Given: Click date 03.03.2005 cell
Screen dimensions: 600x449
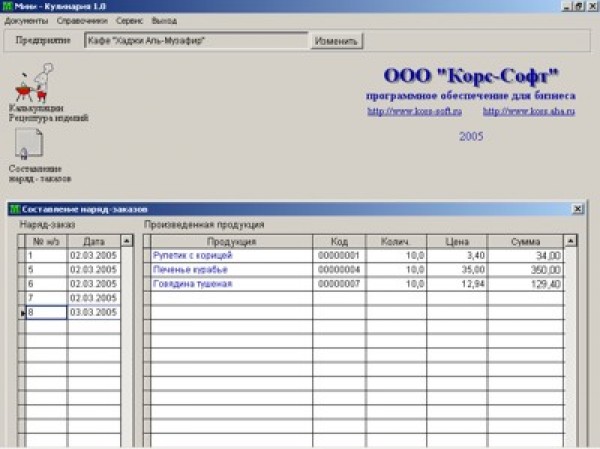Looking at the screenshot, I should coord(94,312).
